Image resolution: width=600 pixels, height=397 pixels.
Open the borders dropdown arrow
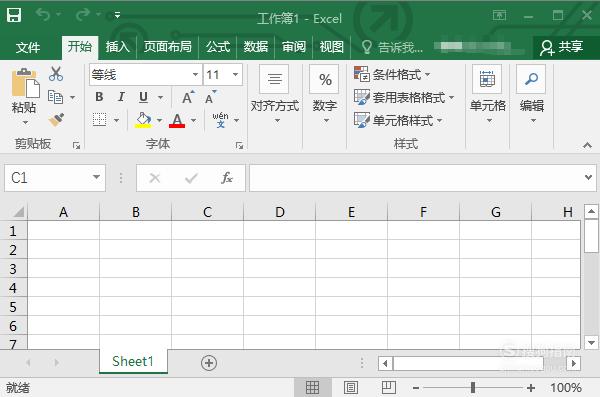(116, 120)
